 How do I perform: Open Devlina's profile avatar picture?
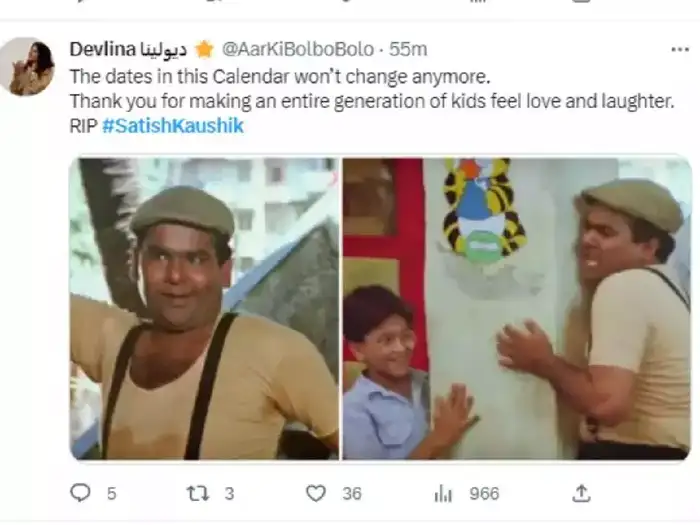coord(27,67)
